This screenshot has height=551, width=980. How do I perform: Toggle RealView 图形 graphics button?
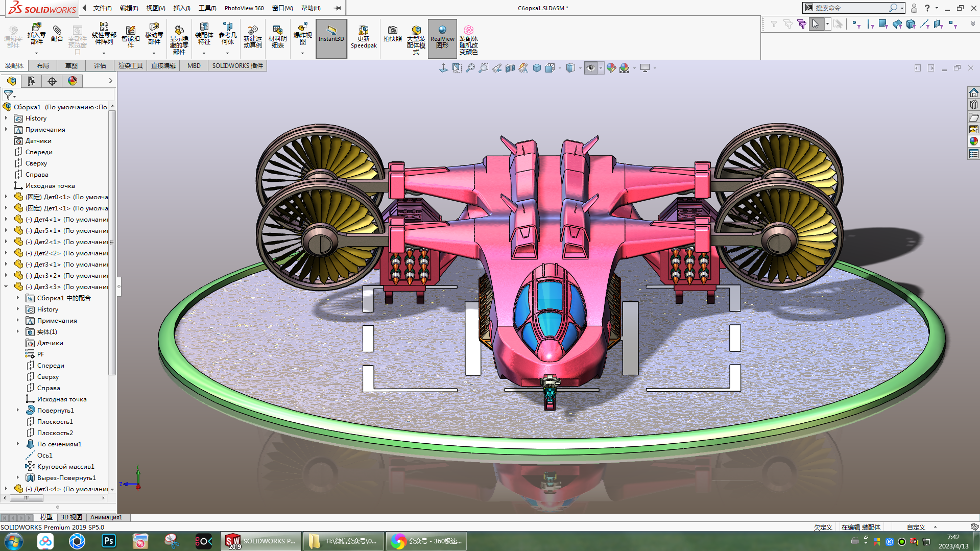442,37
